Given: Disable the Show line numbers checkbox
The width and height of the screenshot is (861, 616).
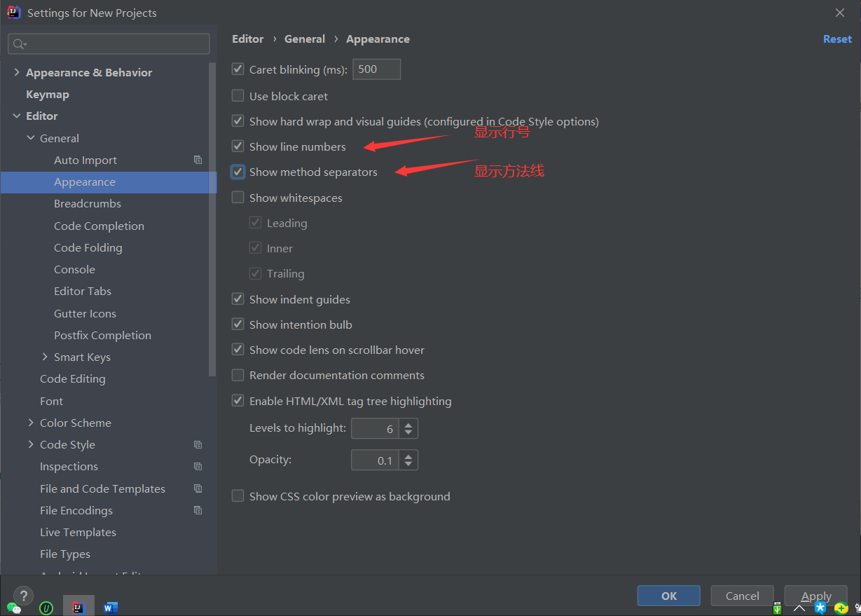Looking at the screenshot, I should click(x=238, y=146).
